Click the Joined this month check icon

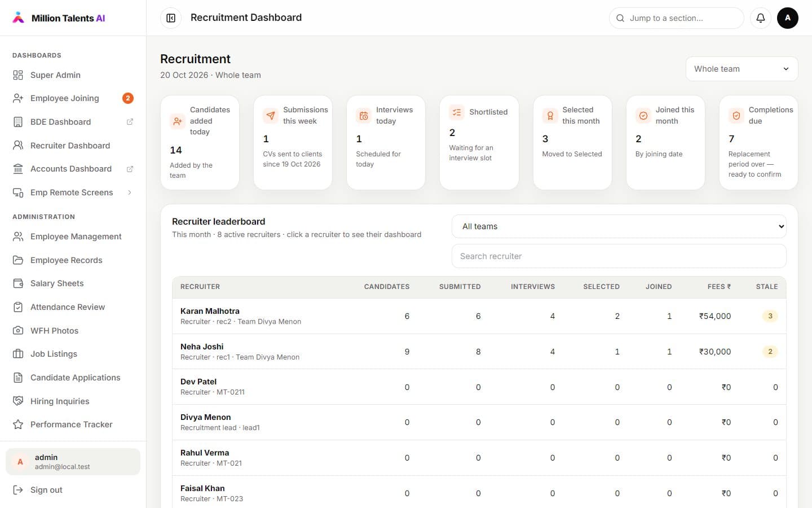coord(643,115)
